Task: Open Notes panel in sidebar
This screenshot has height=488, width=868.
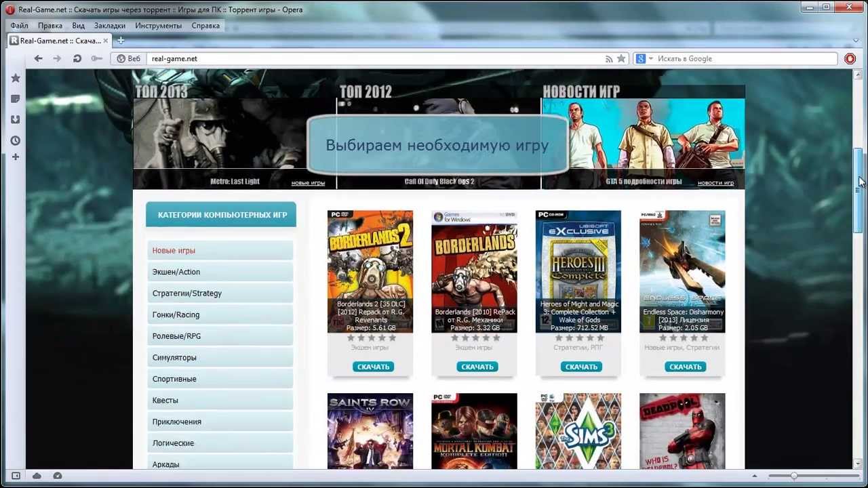Action: (16, 99)
